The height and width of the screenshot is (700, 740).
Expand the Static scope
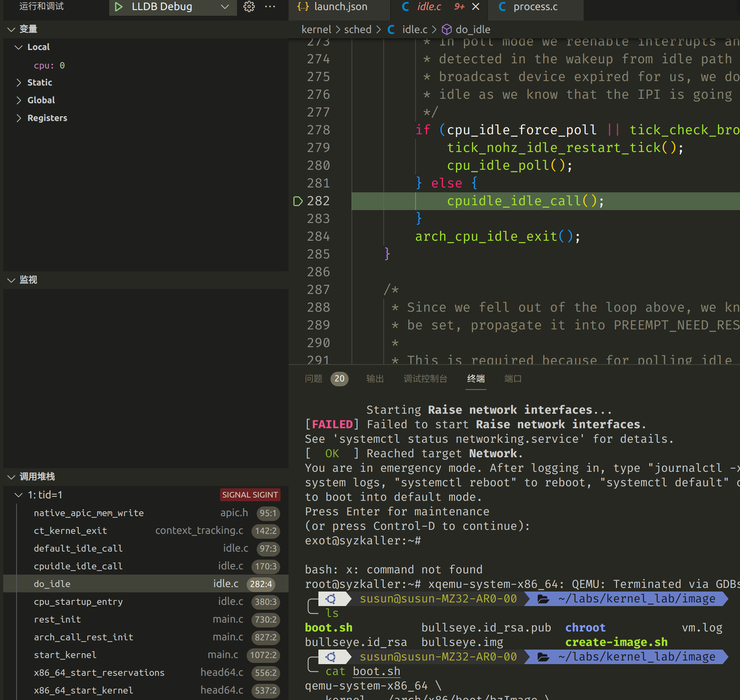(19, 83)
